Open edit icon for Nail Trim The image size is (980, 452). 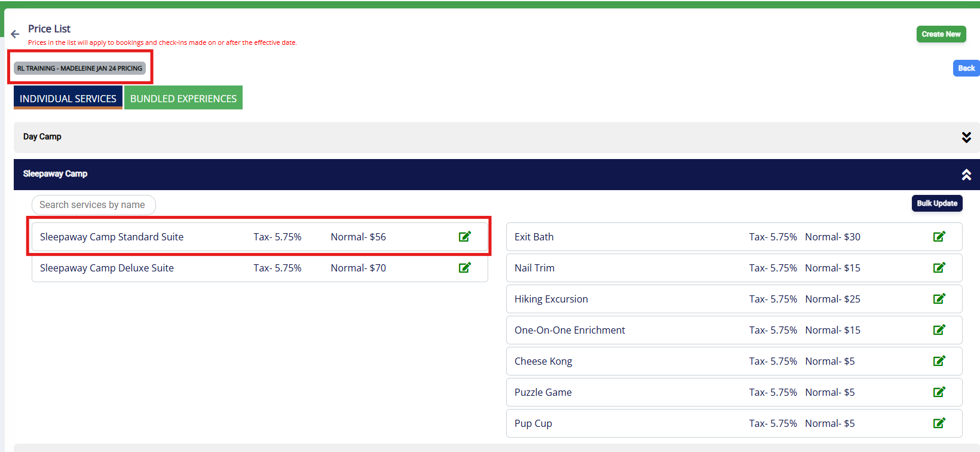click(x=939, y=268)
